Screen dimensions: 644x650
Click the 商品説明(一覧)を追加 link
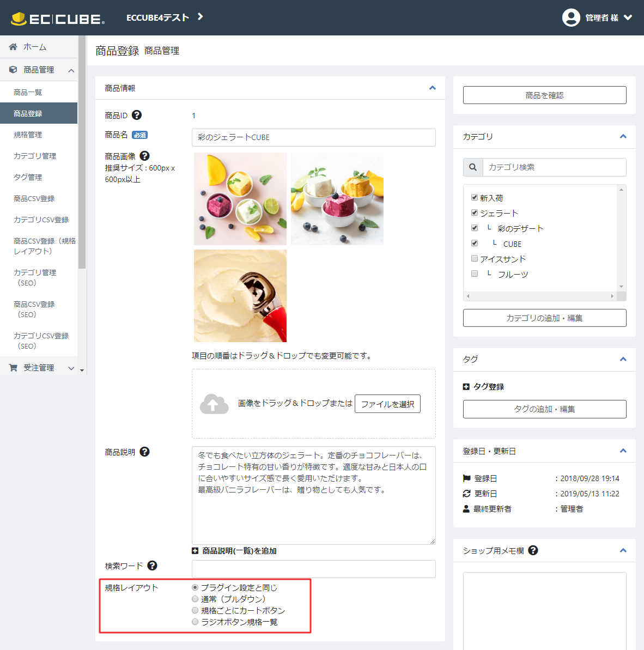pyautogui.click(x=239, y=551)
